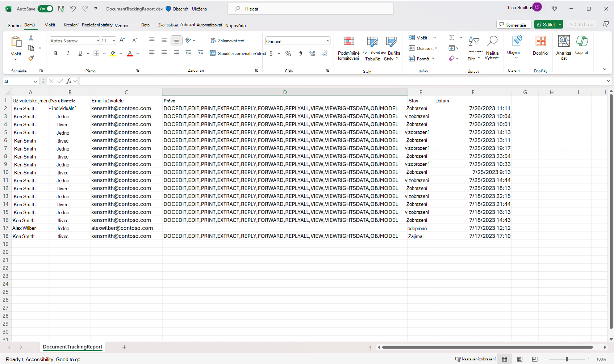This screenshot has width=614, height=364.
Task: Switch to Normal view in status bar
Action: tap(505, 359)
